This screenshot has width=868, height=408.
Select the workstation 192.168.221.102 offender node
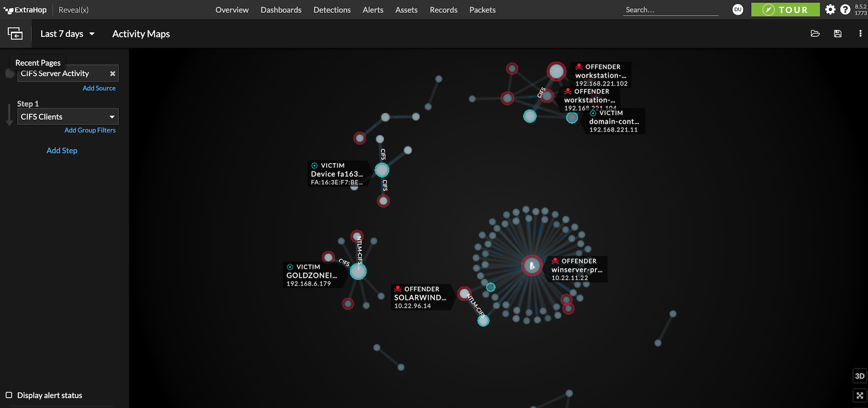[557, 72]
